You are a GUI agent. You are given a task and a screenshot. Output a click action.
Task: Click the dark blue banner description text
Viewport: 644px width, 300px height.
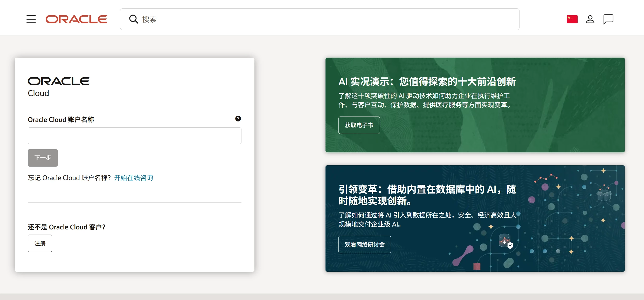[x=427, y=220]
